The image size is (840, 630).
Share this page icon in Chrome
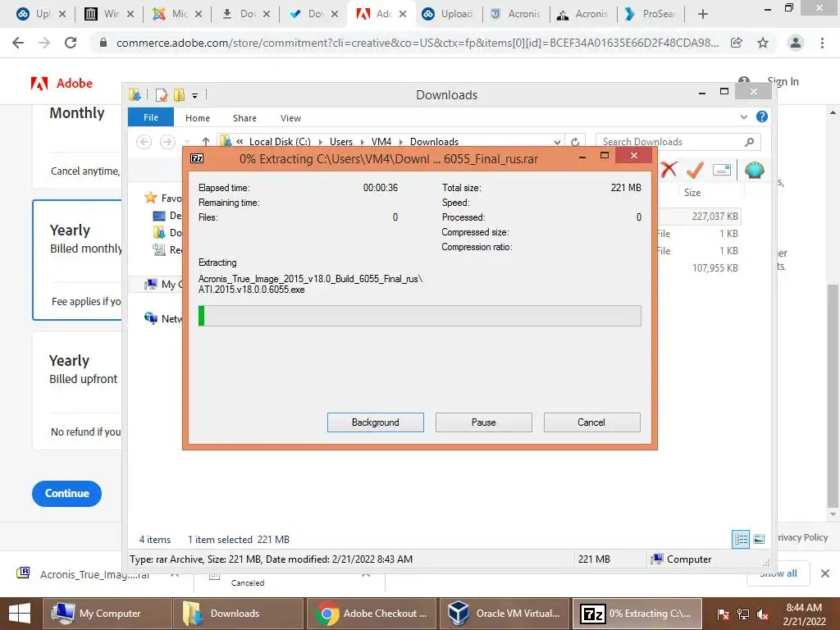click(737, 43)
